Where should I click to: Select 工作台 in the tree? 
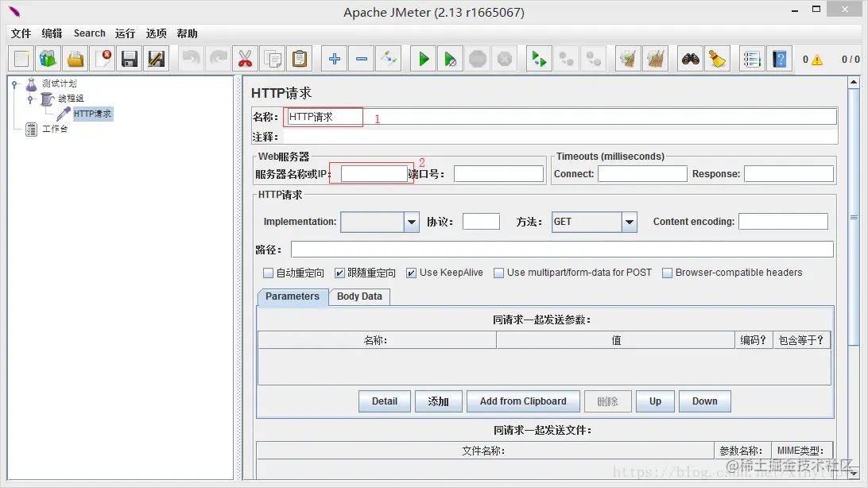pos(55,129)
